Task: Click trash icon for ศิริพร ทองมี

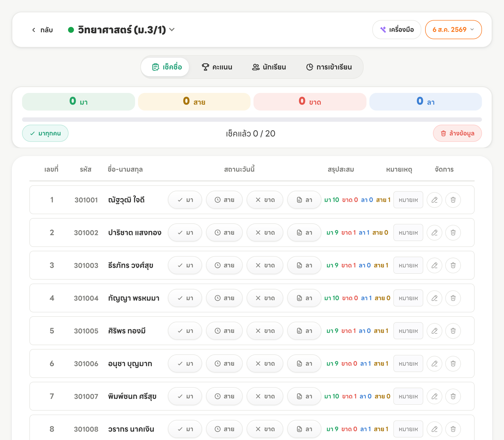Action: 453,331
